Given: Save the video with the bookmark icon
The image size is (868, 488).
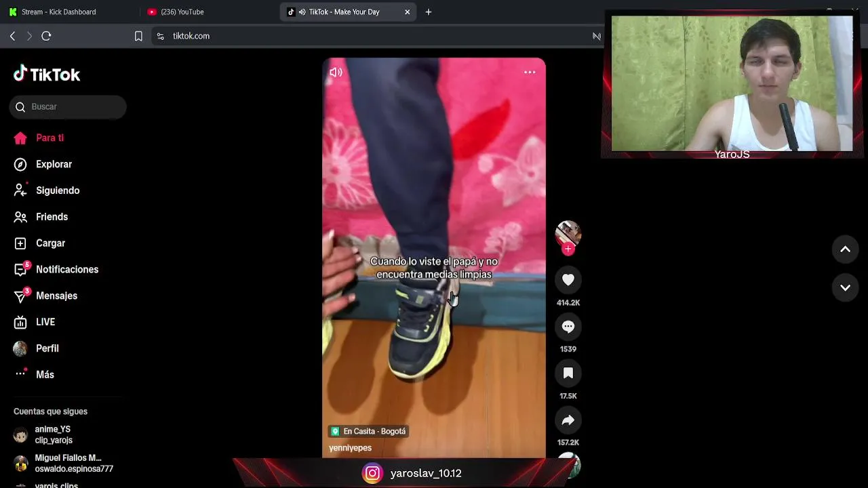Looking at the screenshot, I should [568, 373].
